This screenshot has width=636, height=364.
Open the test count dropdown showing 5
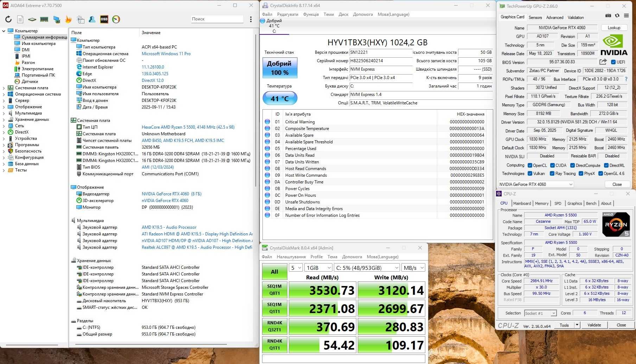pos(296,268)
